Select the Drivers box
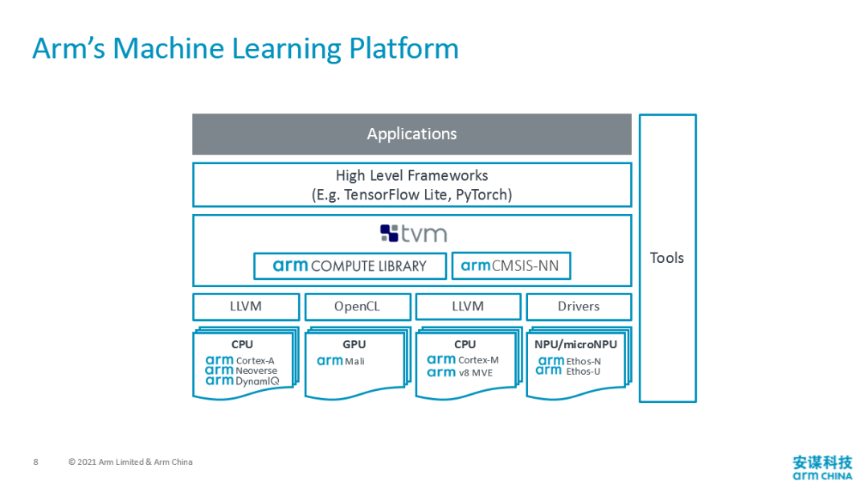868x489 pixels. point(579,306)
